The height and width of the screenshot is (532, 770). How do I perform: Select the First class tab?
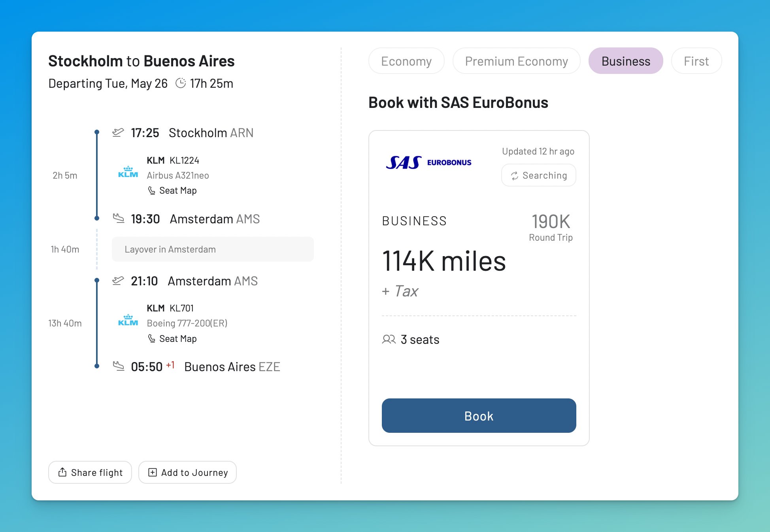point(696,61)
